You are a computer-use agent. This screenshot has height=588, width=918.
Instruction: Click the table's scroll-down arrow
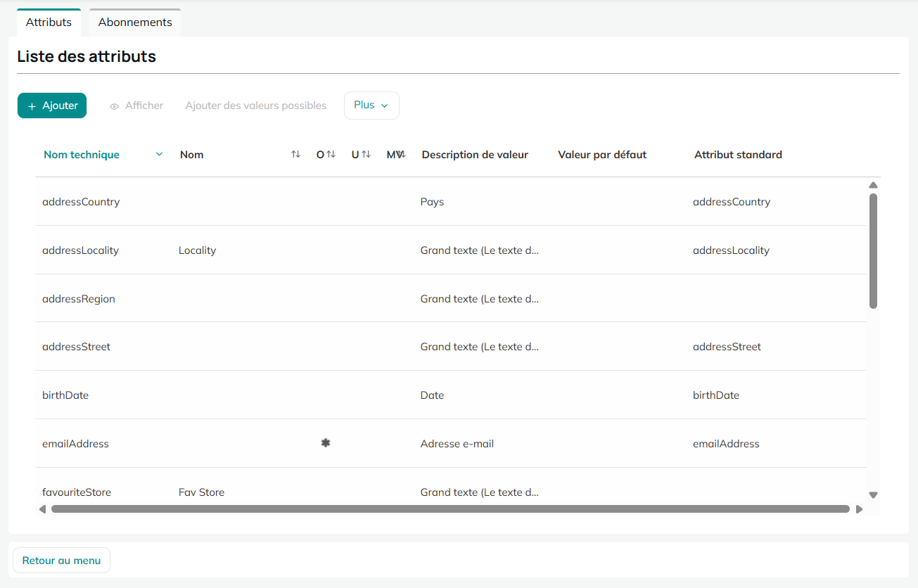(x=873, y=495)
